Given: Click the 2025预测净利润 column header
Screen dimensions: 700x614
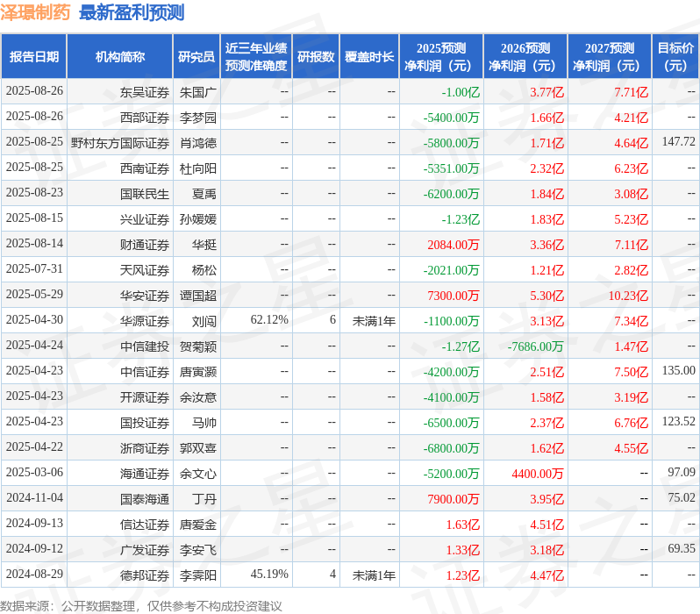Looking at the screenshot, I should point(441,57).
